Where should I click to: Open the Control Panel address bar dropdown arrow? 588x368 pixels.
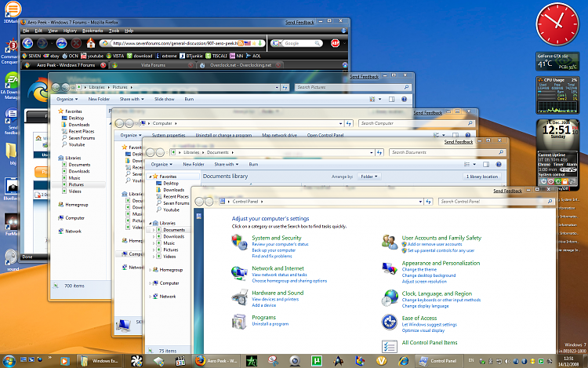point(420,202)
